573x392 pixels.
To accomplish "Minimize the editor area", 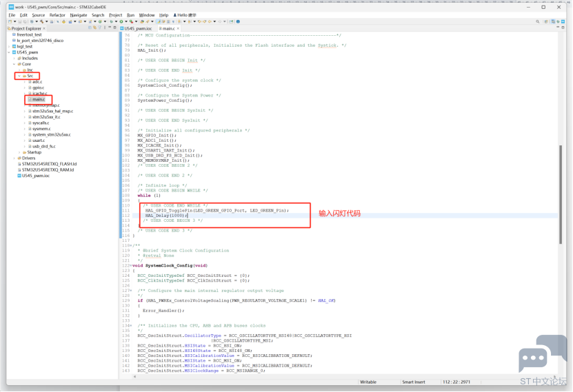I will 558,27.
